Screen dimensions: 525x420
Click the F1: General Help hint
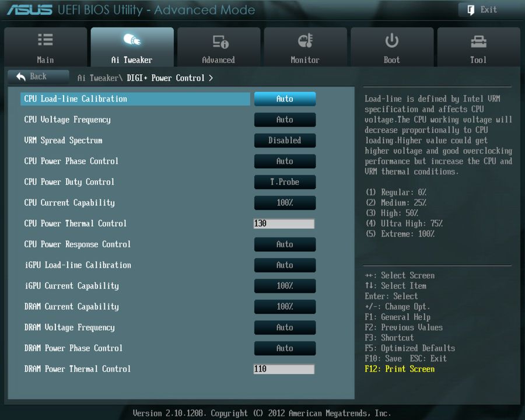pos(398,317)
